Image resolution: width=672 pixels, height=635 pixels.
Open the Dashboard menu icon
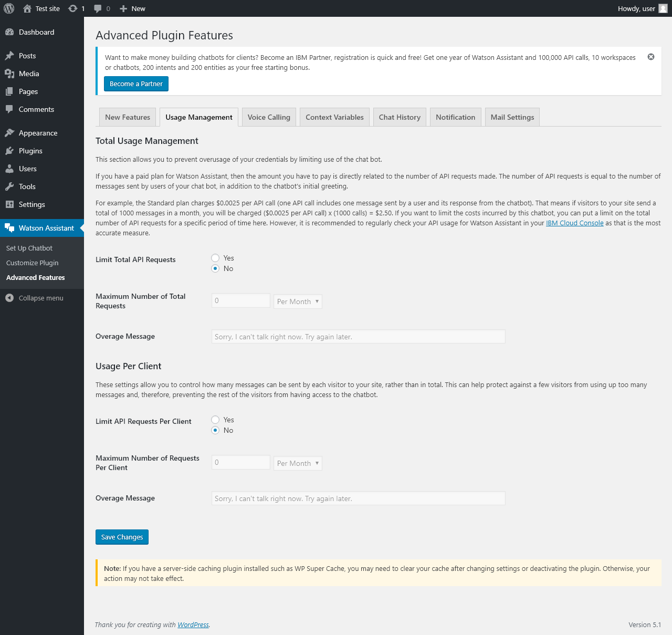click(9, 32)
